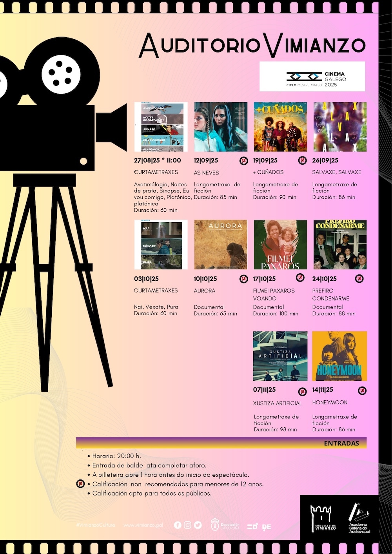Select the date 03|10|25
The image size is (392, 554).
146,279
